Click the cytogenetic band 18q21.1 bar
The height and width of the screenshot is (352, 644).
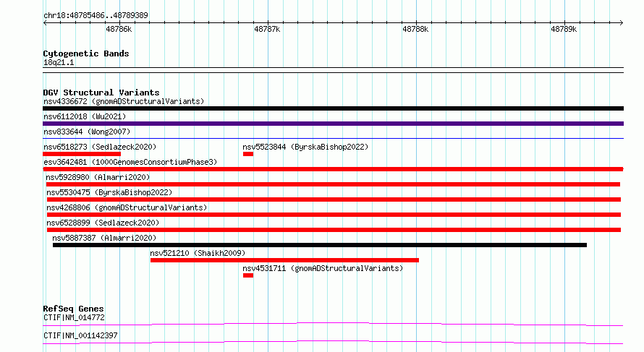point(333,70)
